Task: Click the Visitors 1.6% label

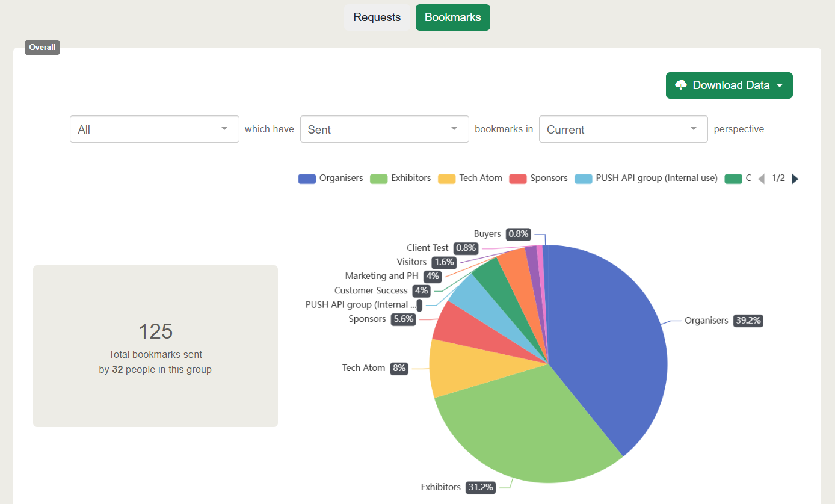Action: [x=427, y=262]
